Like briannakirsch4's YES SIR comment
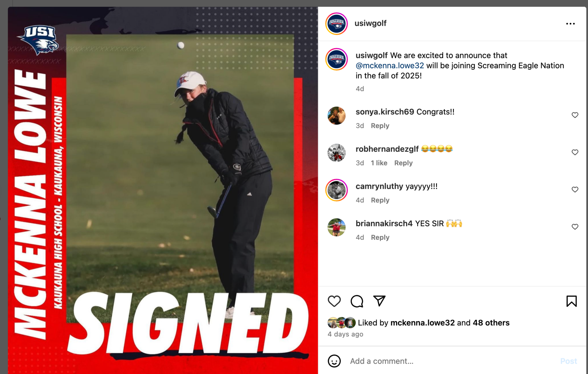 [x=575, y=226]
